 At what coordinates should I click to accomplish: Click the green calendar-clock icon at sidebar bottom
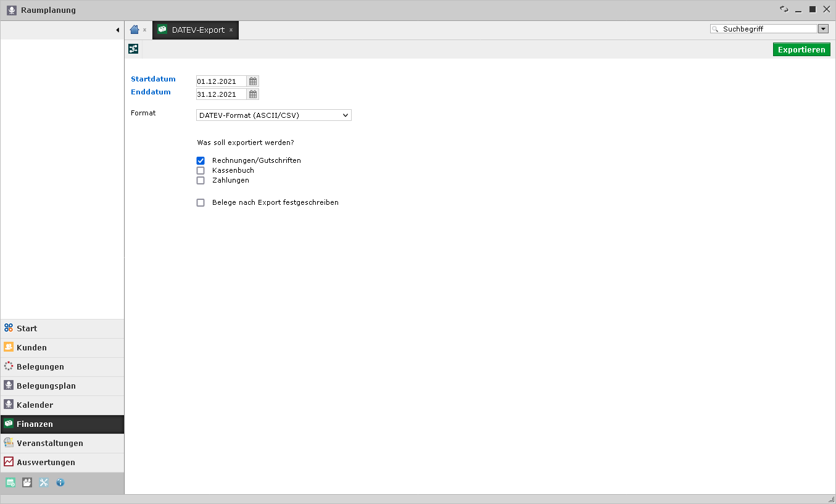(10, 482)
